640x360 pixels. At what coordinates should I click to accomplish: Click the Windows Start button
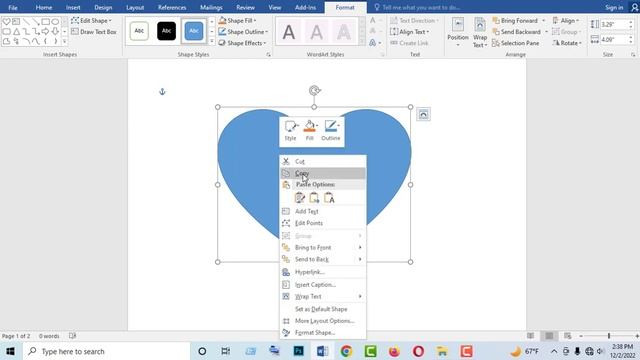pyautogui.click(x=10, y=351)
